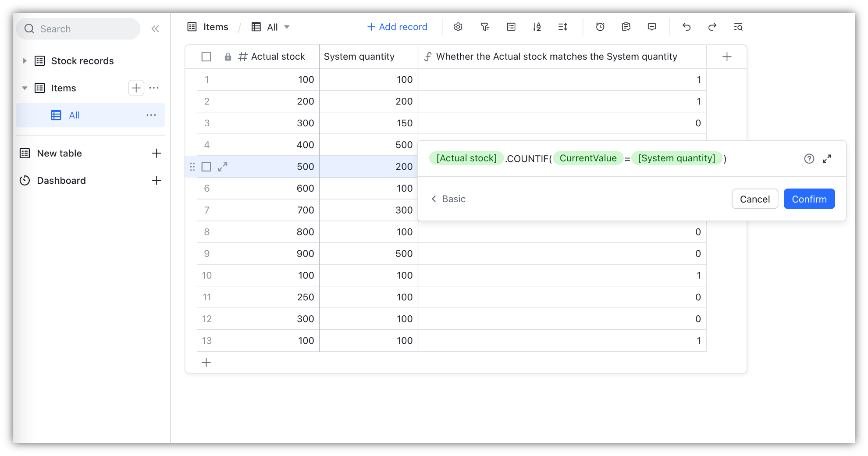
Task: Tick the checkbox on row with 500 stock
Action: 206,167
